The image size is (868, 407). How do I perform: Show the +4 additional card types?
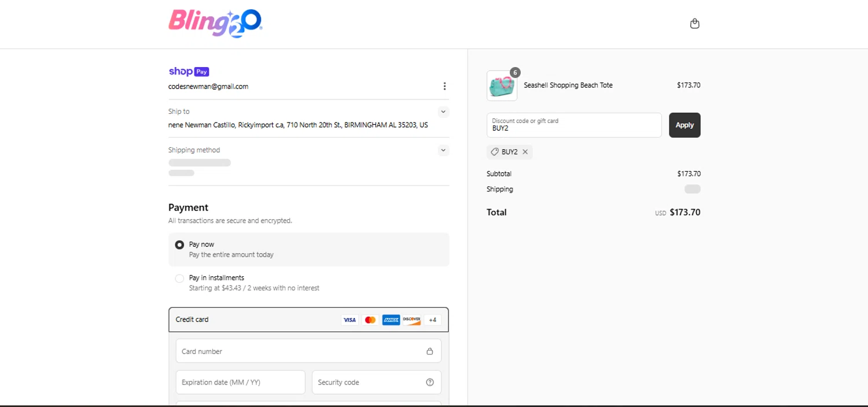pyautogui.click(x=432, y=320)
